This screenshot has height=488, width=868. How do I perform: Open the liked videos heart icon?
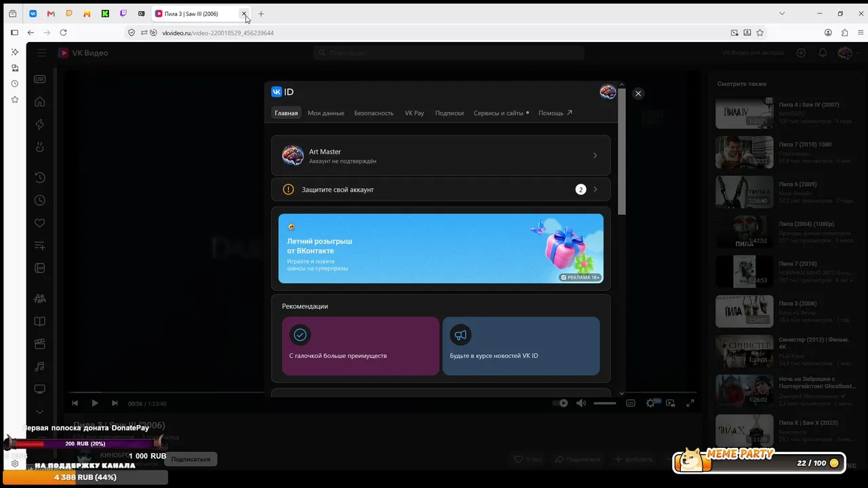tap(40, 223)
